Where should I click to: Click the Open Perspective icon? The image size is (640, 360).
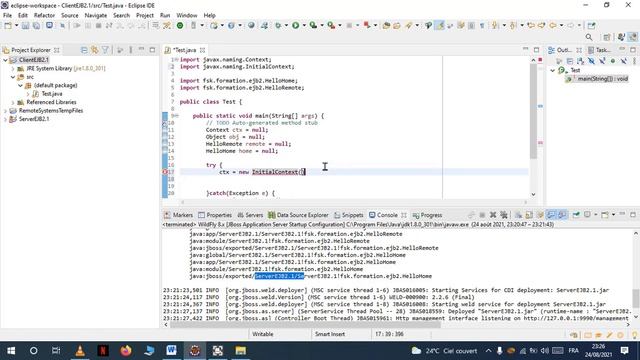click(x=607, y=37)
